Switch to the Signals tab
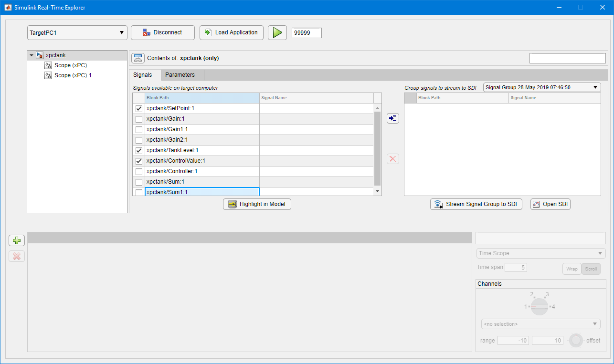Viewport: 614px width, 364px height. tap(143, 75)
